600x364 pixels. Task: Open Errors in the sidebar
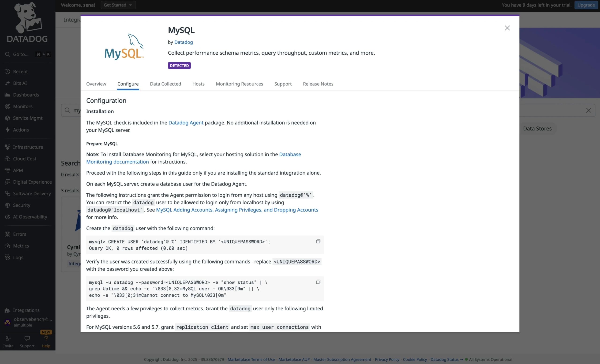click(x=19, y=234)
